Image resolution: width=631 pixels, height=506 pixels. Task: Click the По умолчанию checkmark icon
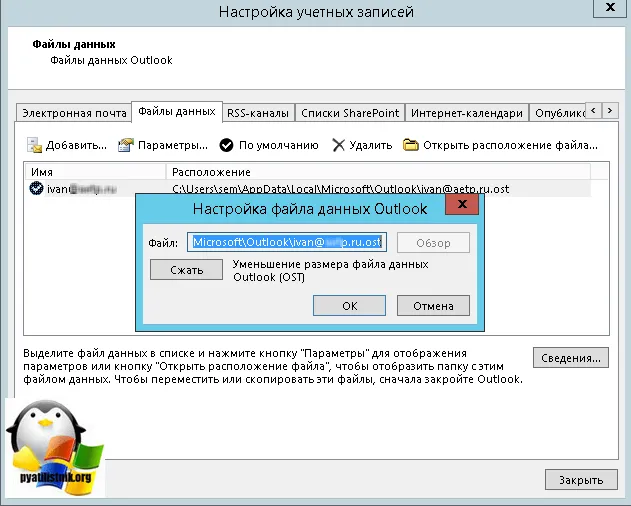tap(226, 145)
